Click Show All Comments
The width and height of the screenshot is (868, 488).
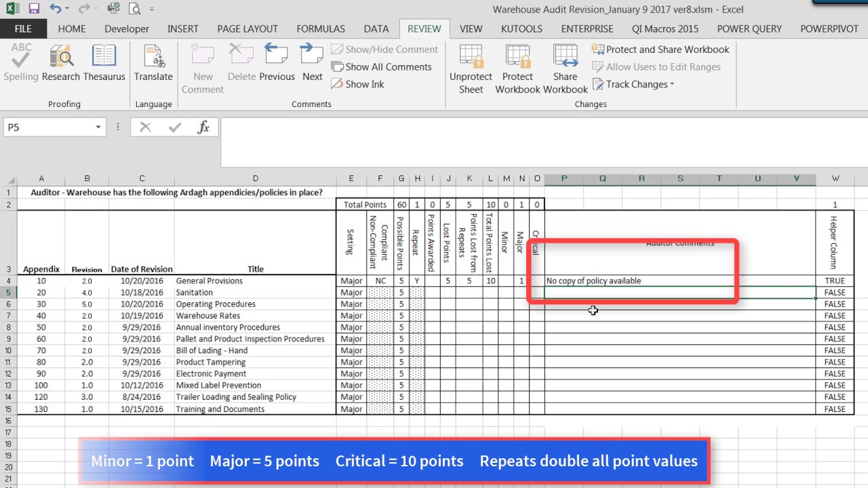(381, 66)
